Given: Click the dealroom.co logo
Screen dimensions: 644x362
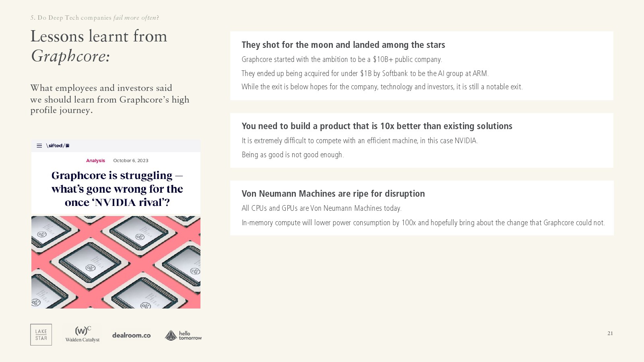Looking at the screenshot, I should (x=131, y=335).
